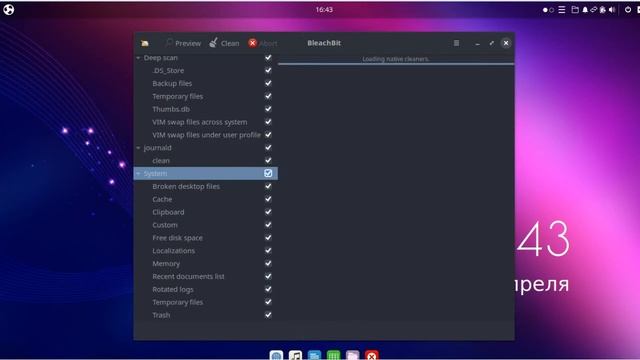Switch to the second workspace dot
The image size is (640, 360).
tap(551, 10)
